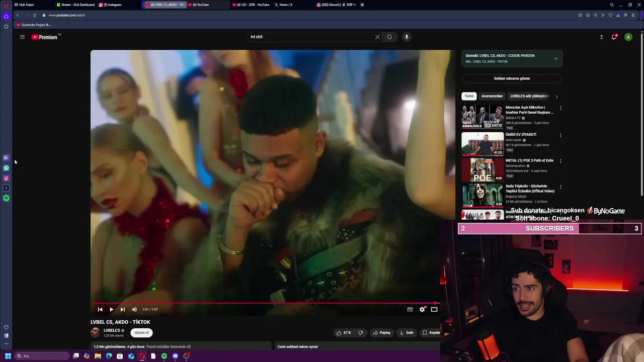Screen dimensions: 644x362
Task: Subscribe with Abone ol button
Action: (141, 332)
